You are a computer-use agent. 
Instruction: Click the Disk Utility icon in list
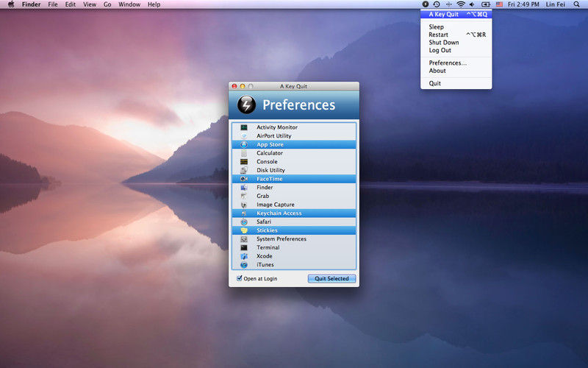pyautogui.click(x=244, y=171)
